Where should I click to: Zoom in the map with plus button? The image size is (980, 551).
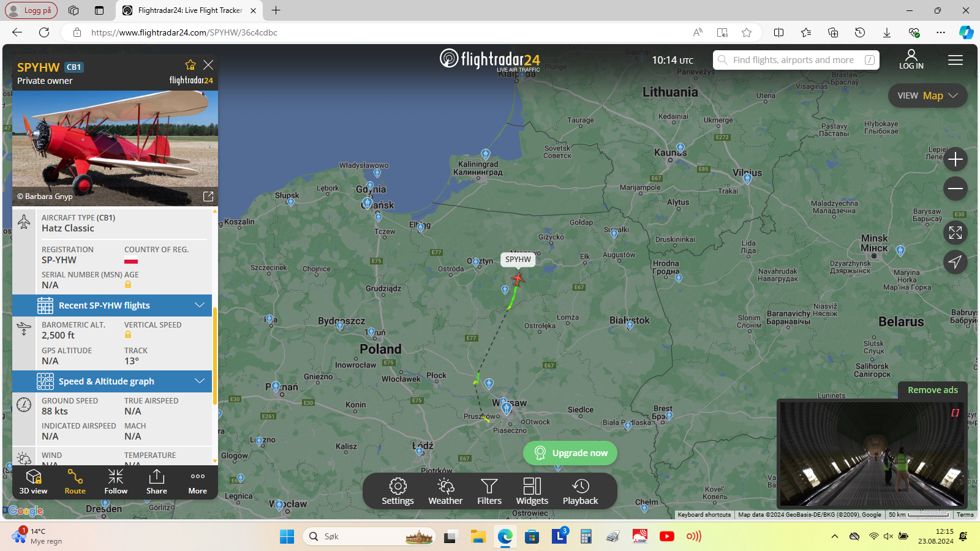(x=956, y=159)
